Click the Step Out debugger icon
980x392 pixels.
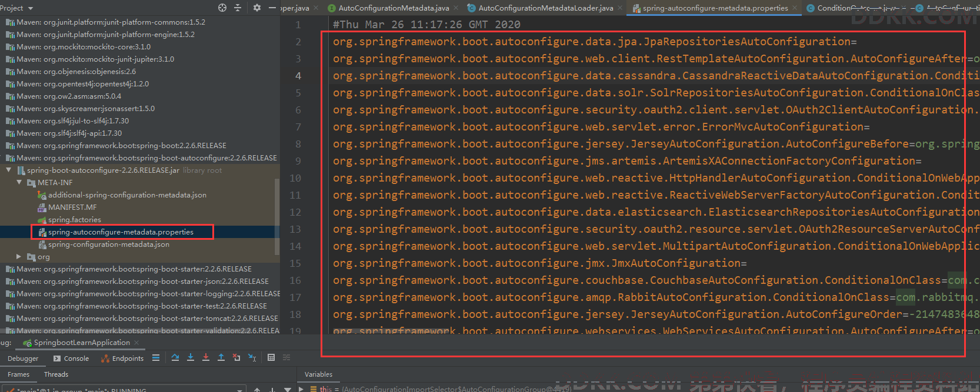click(221, 357)
